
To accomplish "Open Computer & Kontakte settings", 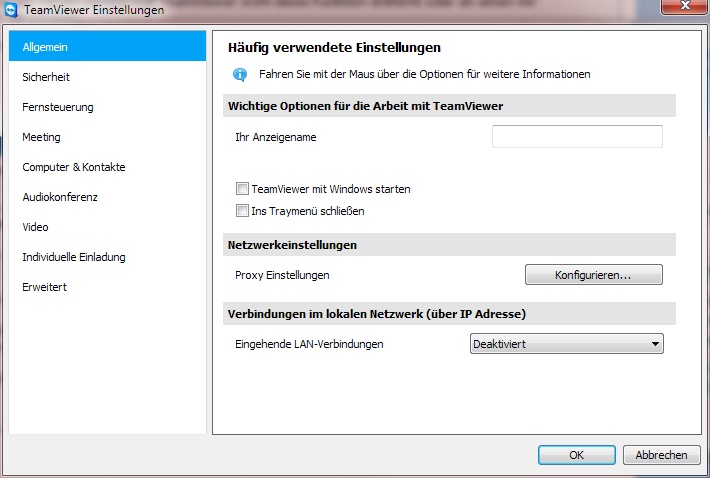I will pyautogui.click(x=107, y=167).
